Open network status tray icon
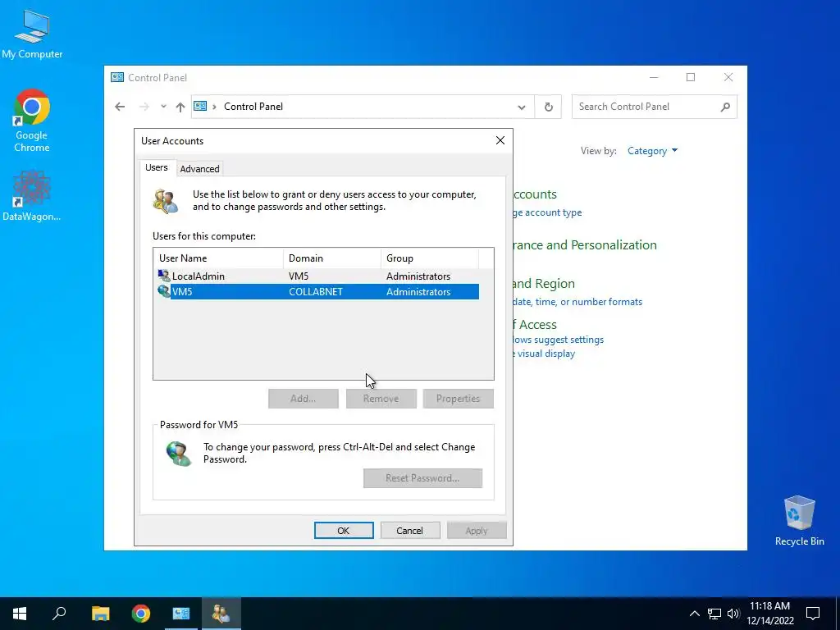840x630 pixels. (x=714, y=614)
